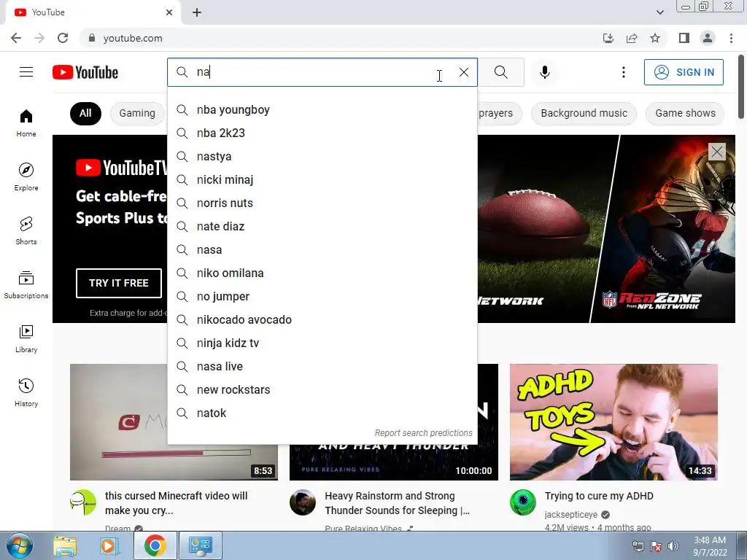The height and width of the screenshot is (560, 747).
Task: Click Report search predictions link
Action: click(423, 433)
